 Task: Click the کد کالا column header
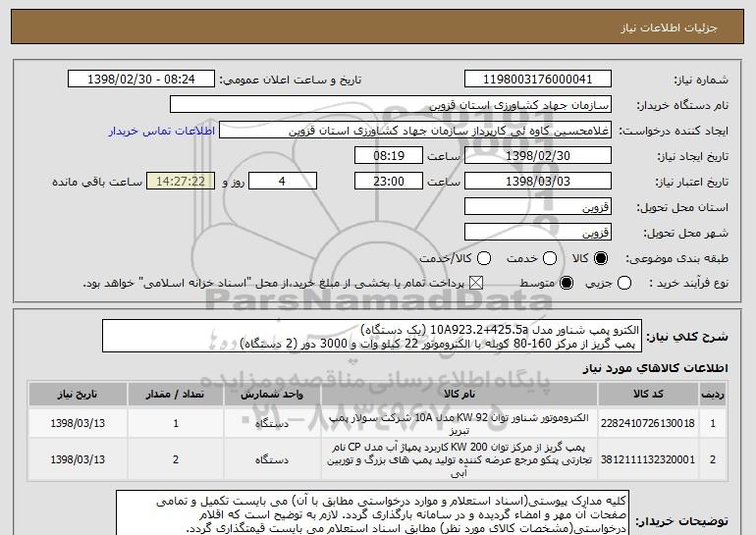pos(648,395)
